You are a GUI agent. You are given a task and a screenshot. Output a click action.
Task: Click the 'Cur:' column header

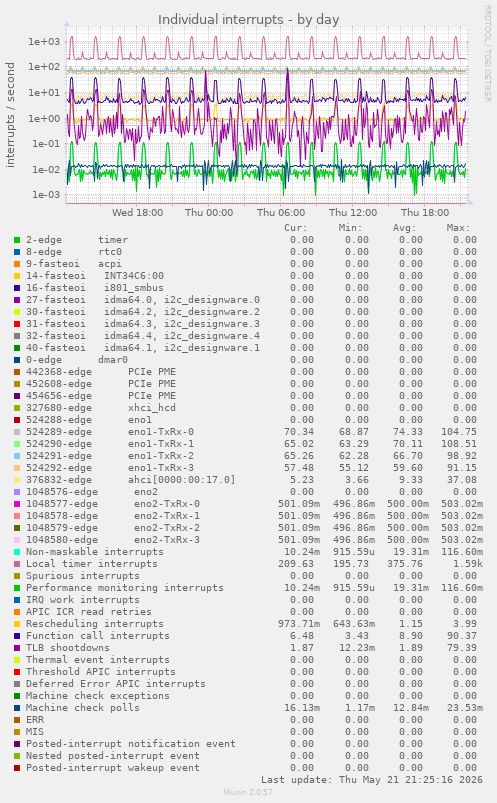[x=296, y=228]
